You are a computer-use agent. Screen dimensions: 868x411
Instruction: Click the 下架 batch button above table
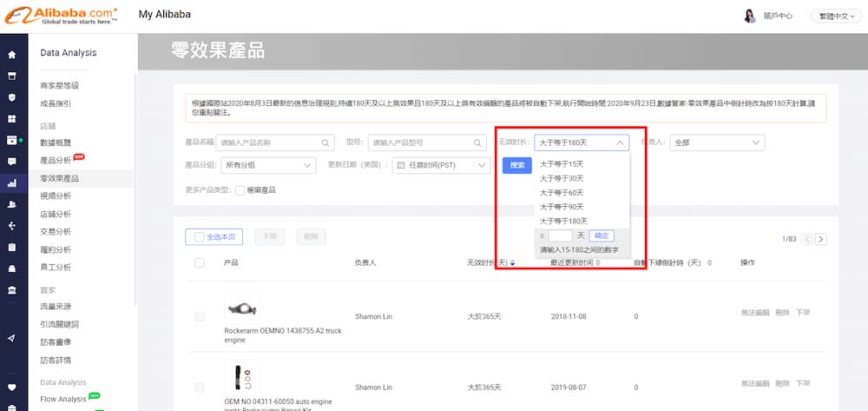click(x=270, y=237)
